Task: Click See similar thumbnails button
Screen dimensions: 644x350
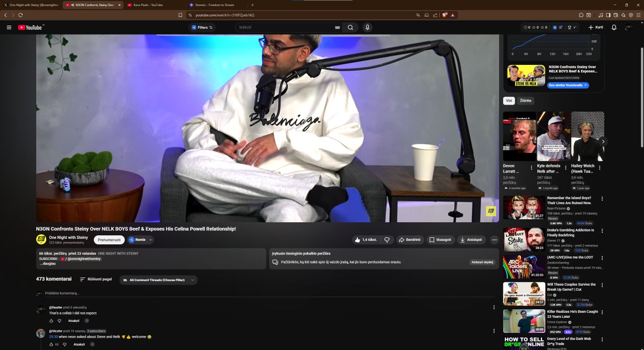Action: [568, 85]
